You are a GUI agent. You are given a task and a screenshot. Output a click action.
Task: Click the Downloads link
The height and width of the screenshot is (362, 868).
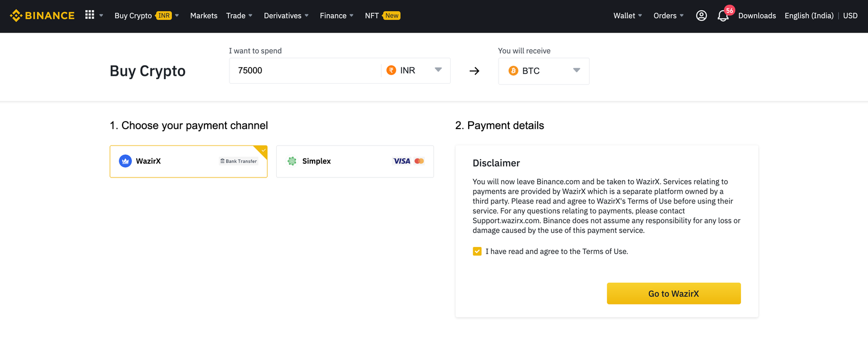757,16
